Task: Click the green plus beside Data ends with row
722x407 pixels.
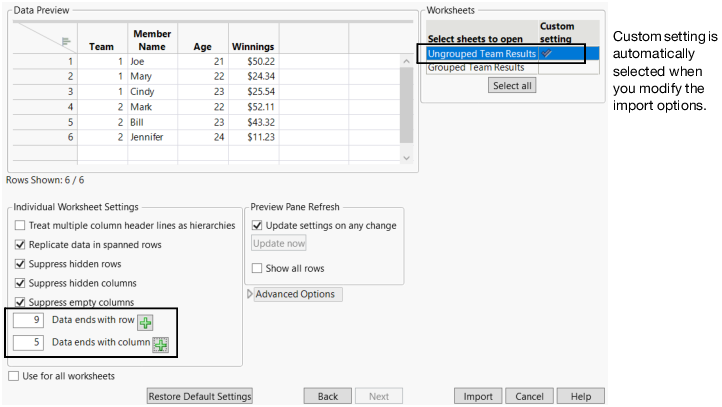Action: pos(146,323)
